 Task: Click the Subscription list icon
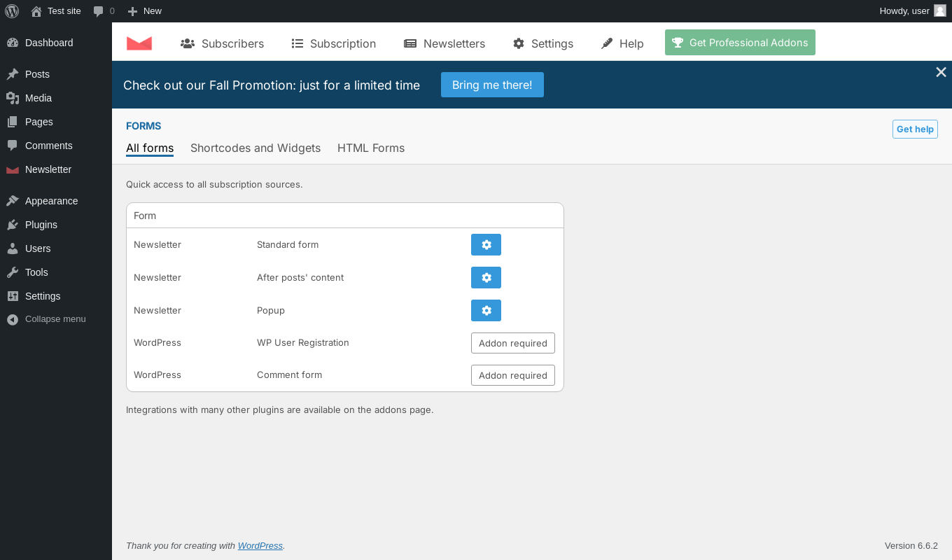coord(297,43)
